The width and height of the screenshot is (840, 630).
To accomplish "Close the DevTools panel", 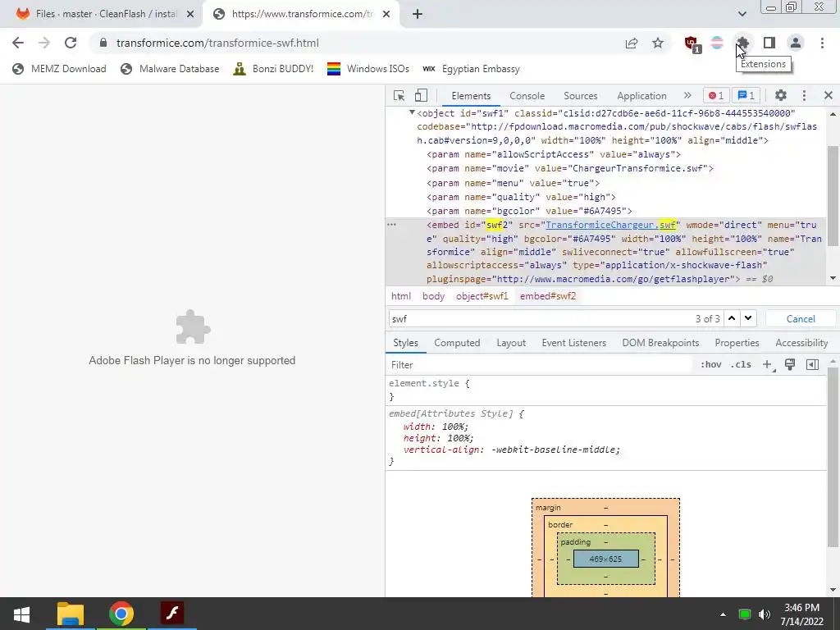I will 829,95.
